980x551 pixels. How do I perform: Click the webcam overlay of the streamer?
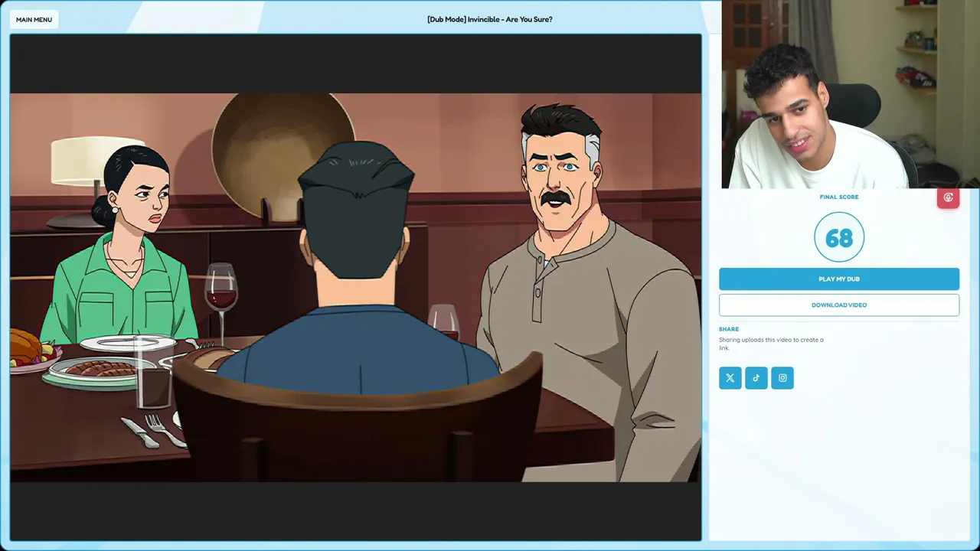coord(851,94)
